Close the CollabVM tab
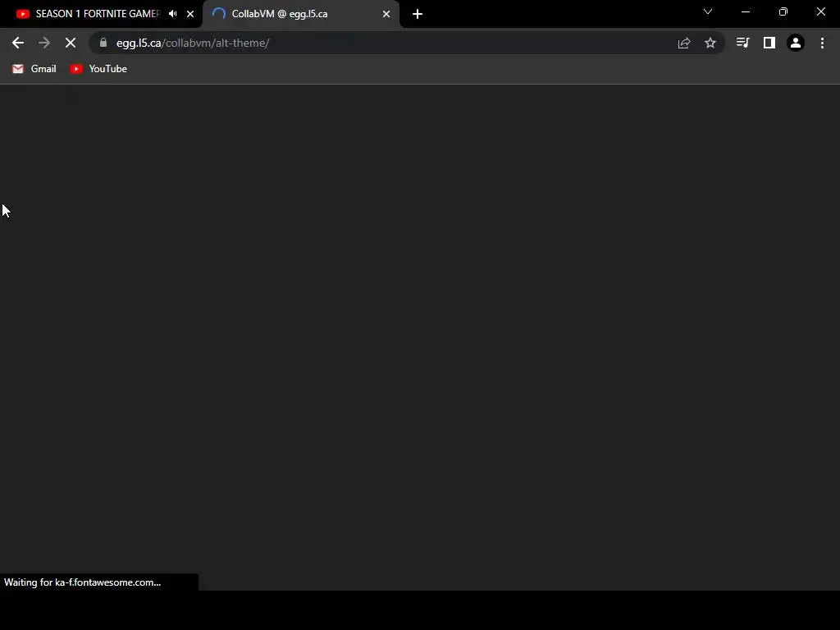 (386, 14)
